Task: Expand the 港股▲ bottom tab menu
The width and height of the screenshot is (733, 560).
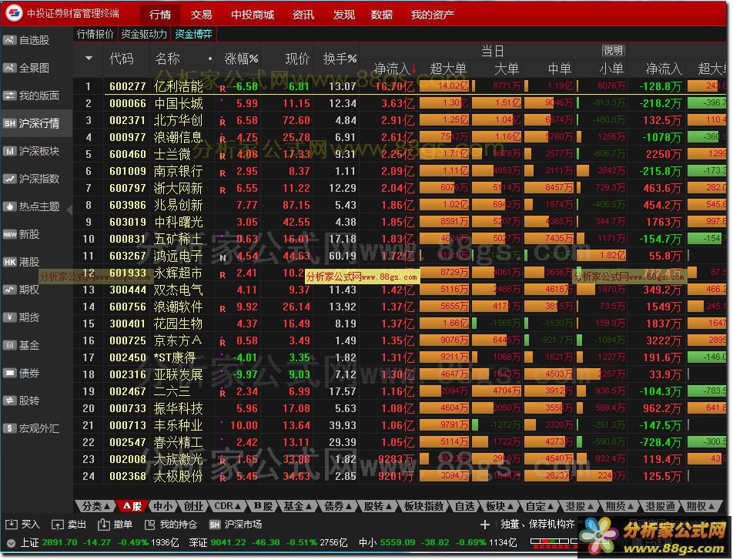Action: [579, 506]
